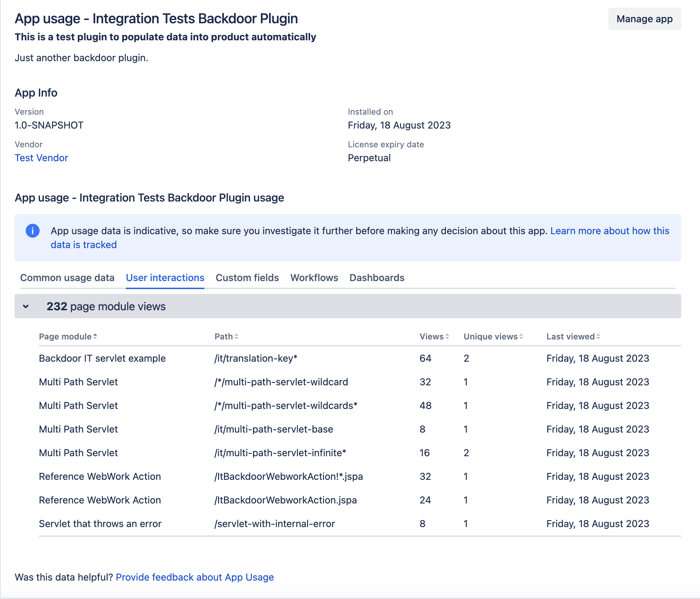Open the Dashboards tab
This screenshot has height=599, width=700.
click(x=377, y=278)
